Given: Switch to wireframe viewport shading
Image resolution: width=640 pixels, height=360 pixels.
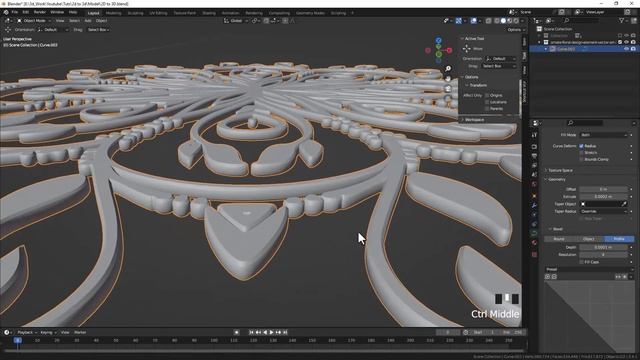Looking at the screenshot, I should pyautogui.click(x=497, y=20).
